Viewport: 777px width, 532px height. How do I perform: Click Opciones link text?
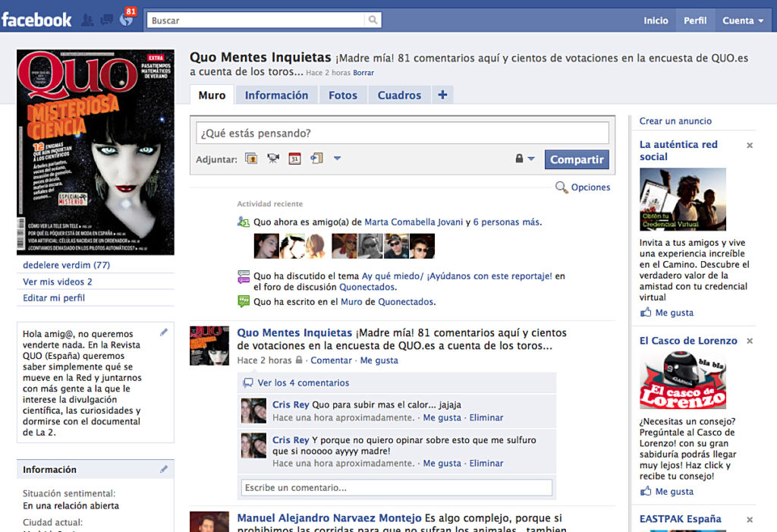(x=590, y=187)
